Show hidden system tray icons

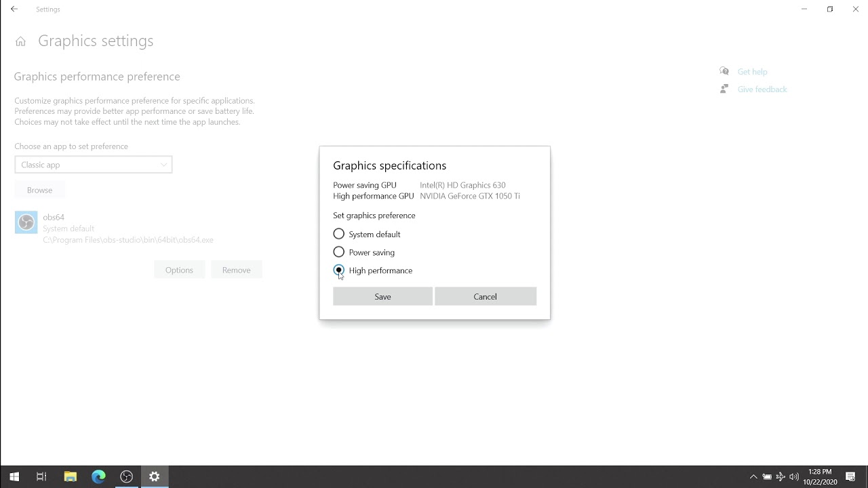753,476
